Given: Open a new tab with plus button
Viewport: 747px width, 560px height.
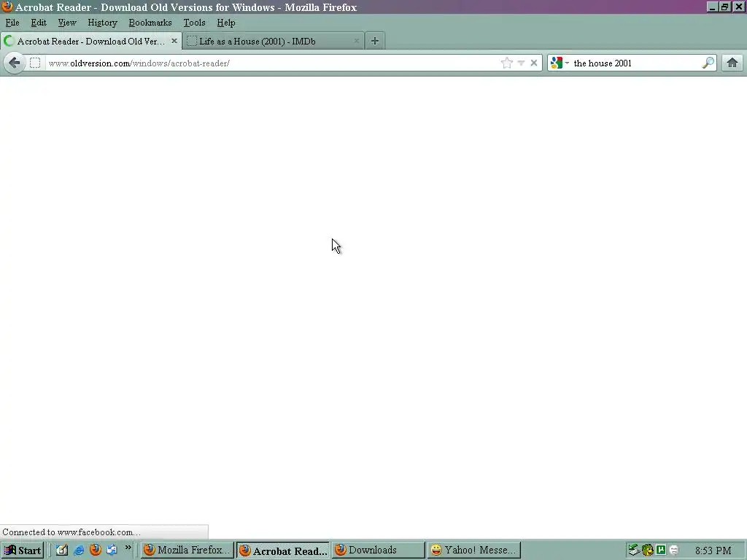Looking at the screenshot, I should 375,41.
